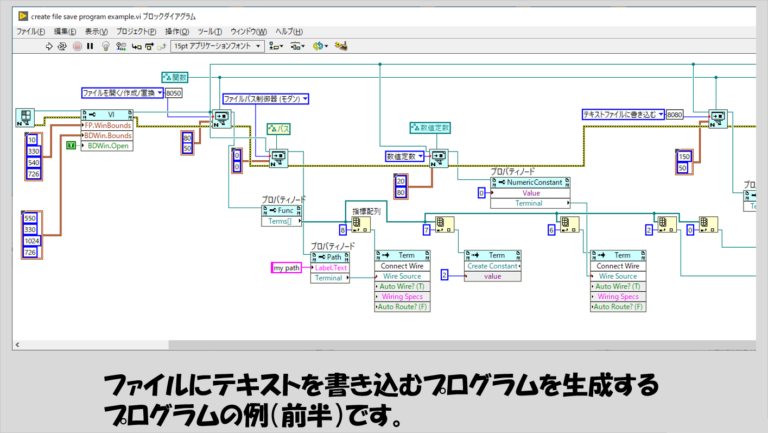Open the 操作(O) menu
768x433 pixels.
point(177,31)
